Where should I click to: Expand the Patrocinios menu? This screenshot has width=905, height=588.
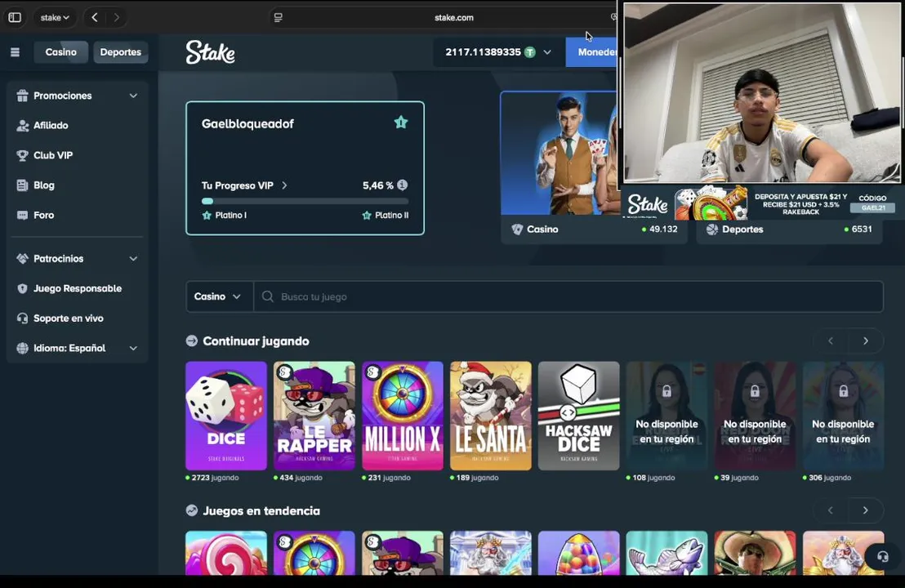click(78, 259)
